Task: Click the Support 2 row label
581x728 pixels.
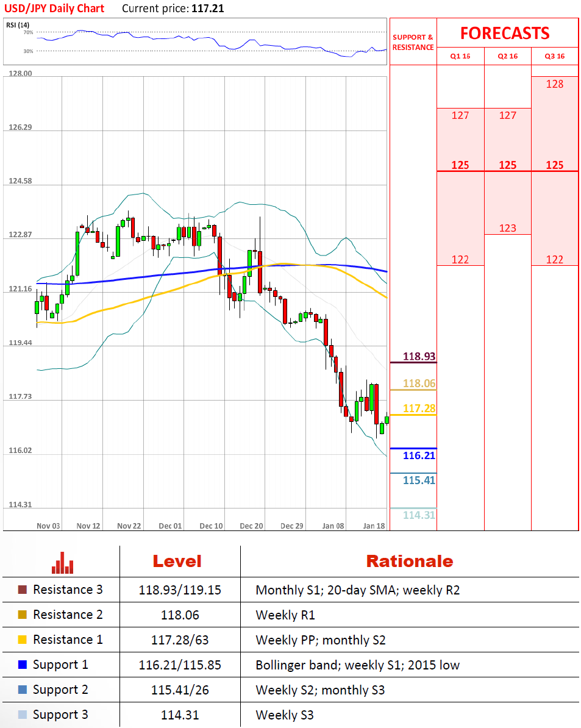Action: coord(60,690)
